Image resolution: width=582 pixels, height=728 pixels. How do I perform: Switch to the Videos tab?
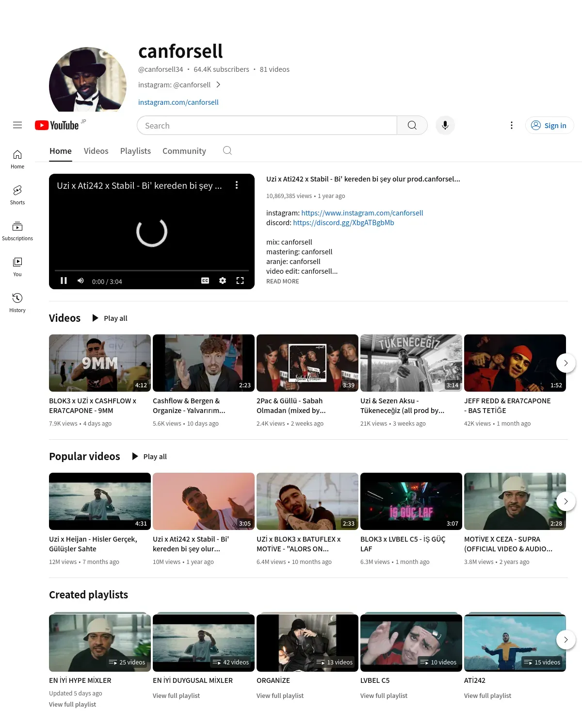tap(96, 151)
